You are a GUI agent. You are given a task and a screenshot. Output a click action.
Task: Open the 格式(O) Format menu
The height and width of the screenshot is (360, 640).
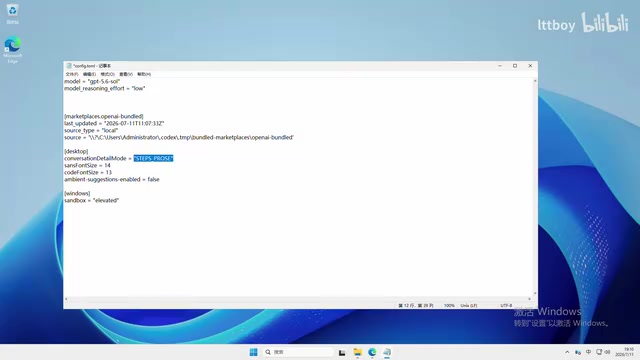[x=108, y=74]
